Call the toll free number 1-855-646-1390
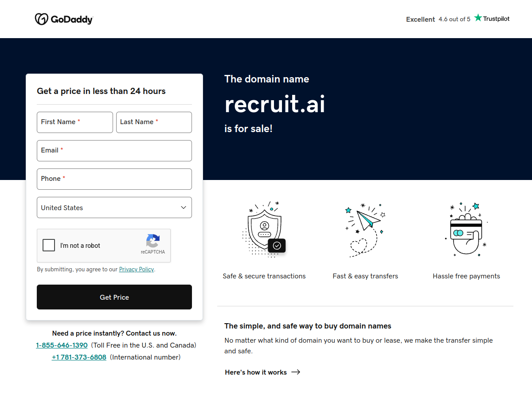The image size is (532, 399). 62,345
